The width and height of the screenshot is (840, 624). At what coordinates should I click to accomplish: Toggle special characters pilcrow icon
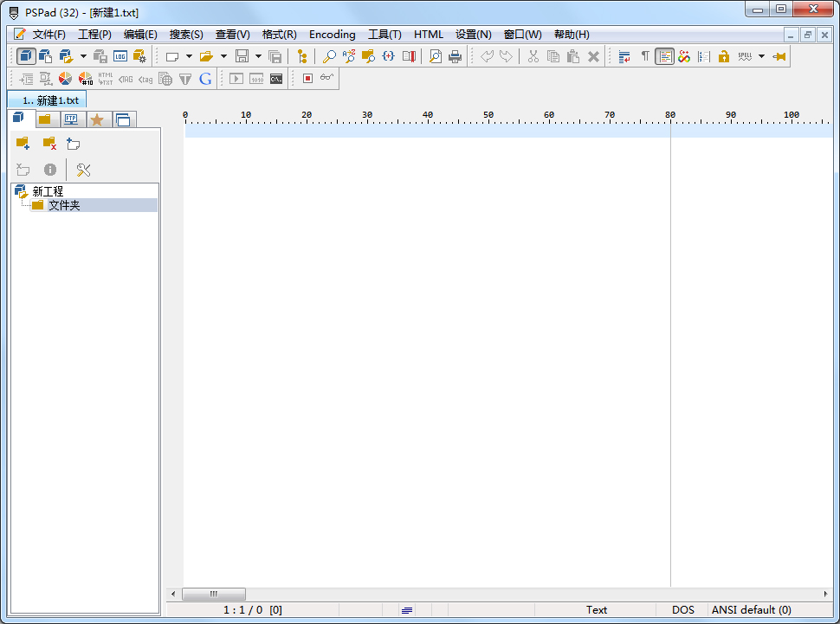[x=645, y=56]
